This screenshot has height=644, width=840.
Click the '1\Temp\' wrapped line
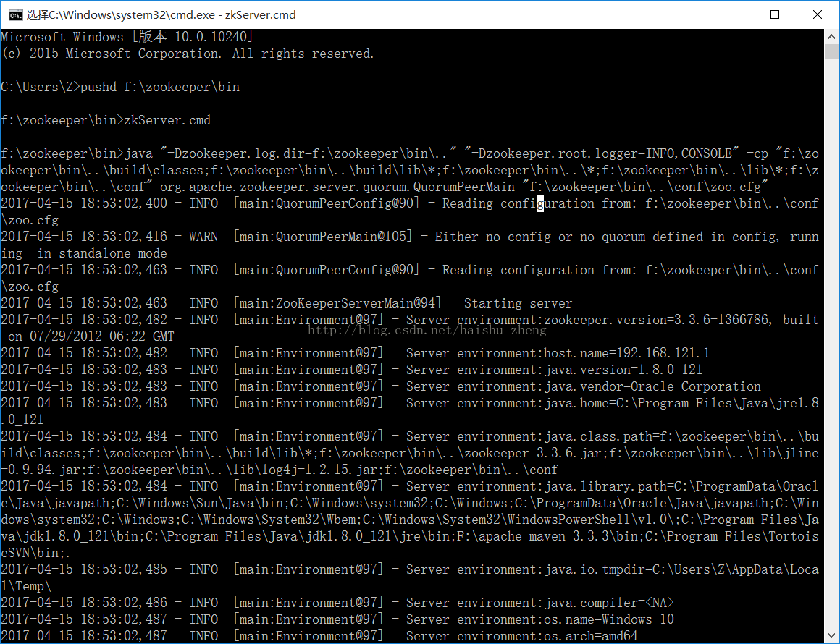click(26, 585)
